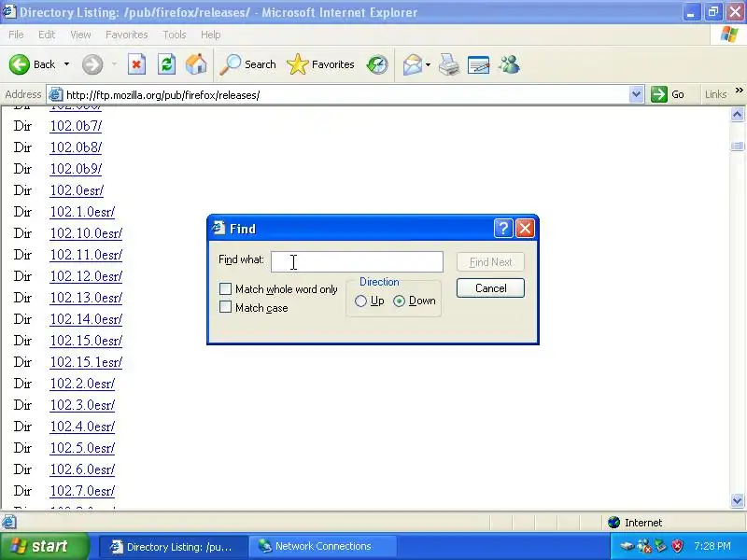This screenshot has width=747, height=560.
Task: Select the Down direction radio button
Action: pyautogui.click(x=399, y=301)
